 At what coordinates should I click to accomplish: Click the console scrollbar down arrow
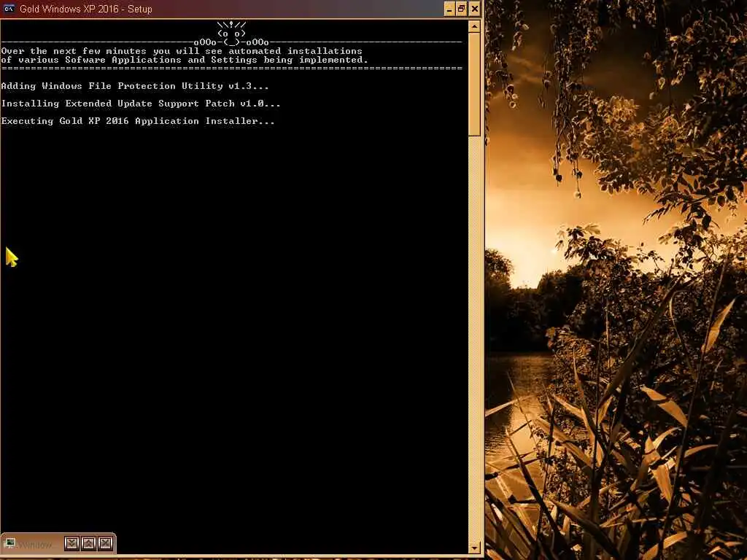[x=474, y=548]
